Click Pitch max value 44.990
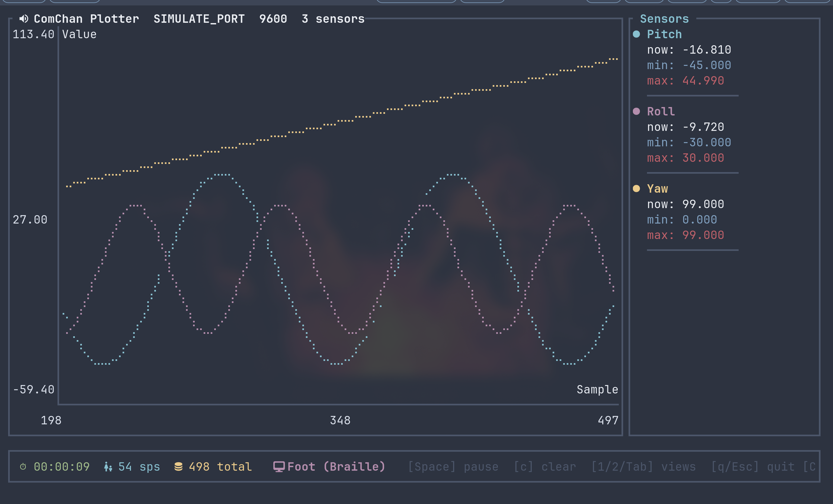The width and height of the screenshot is (833, 504). [703, 80]
